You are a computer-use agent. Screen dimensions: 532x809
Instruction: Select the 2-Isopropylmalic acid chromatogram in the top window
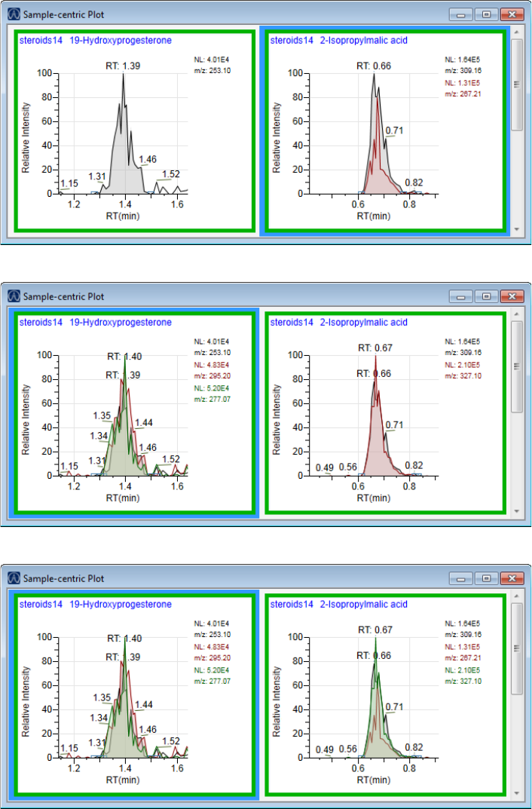pyautogui.click(x=384, y=131)
